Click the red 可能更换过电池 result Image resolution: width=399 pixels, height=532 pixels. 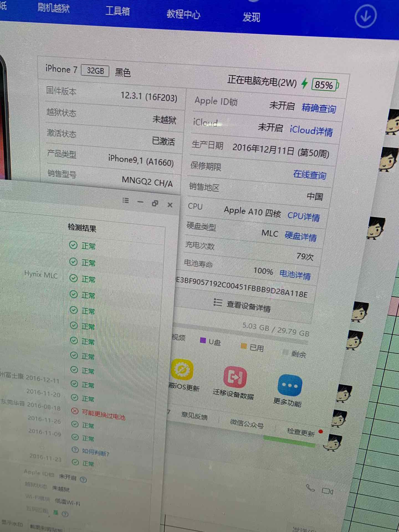coord(103,414)
